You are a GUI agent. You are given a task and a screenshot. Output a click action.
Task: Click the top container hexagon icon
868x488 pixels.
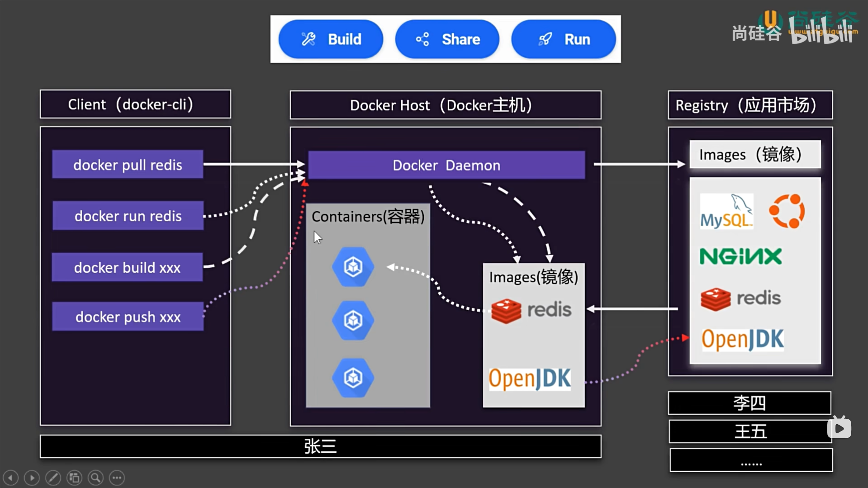pos(352,267)
